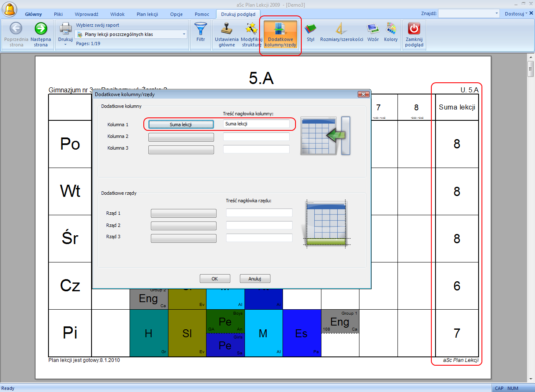Screen dimensions: 535x392
Task: Go to previous page with Poprzednia strona
Action: click(x=16, y=35)
